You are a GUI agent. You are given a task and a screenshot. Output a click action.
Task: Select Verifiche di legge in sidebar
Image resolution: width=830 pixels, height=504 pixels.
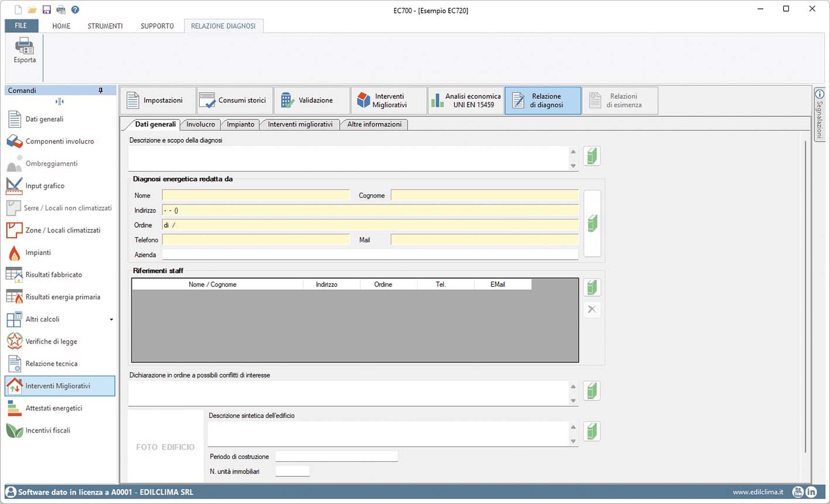click(x=51, y=342)
